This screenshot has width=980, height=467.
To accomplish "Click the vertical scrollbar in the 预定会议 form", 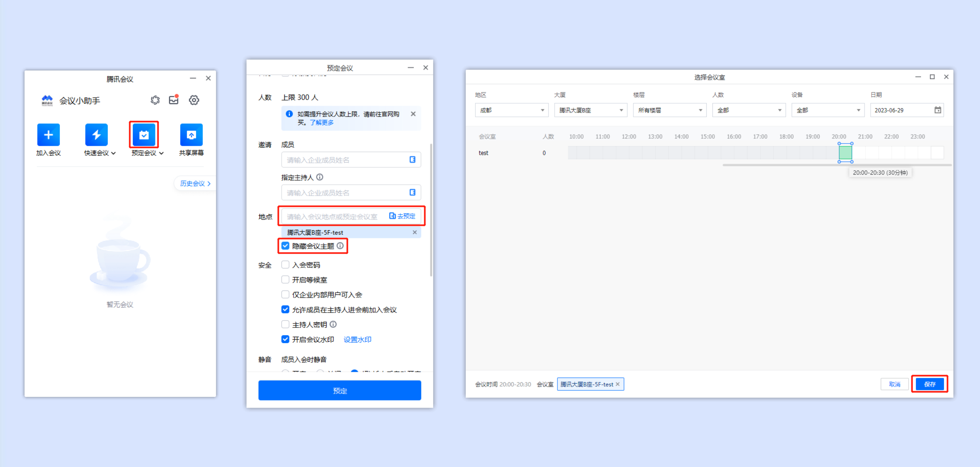I will click(x=431, y=210).
